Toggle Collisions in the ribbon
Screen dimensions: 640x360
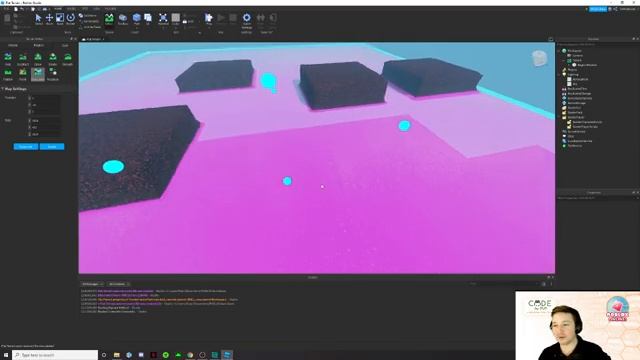[x=88, y=16]
